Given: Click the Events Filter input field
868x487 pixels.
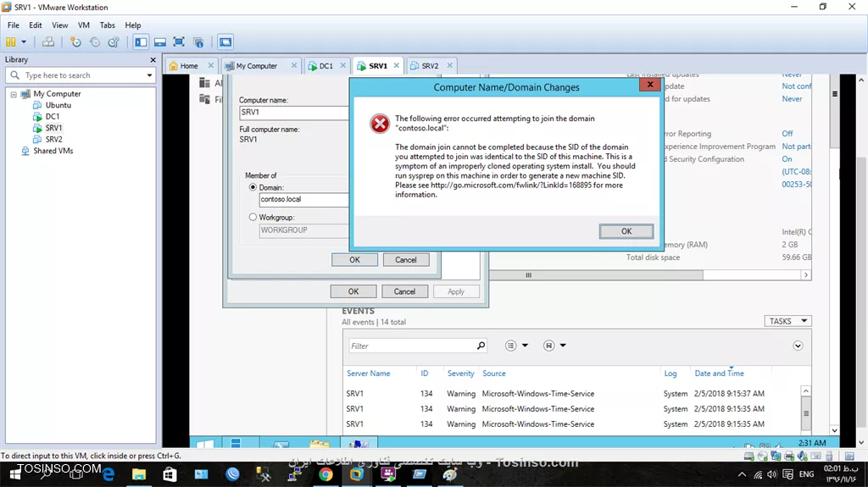Looking at the screenshot, I should tap(412, 346).
